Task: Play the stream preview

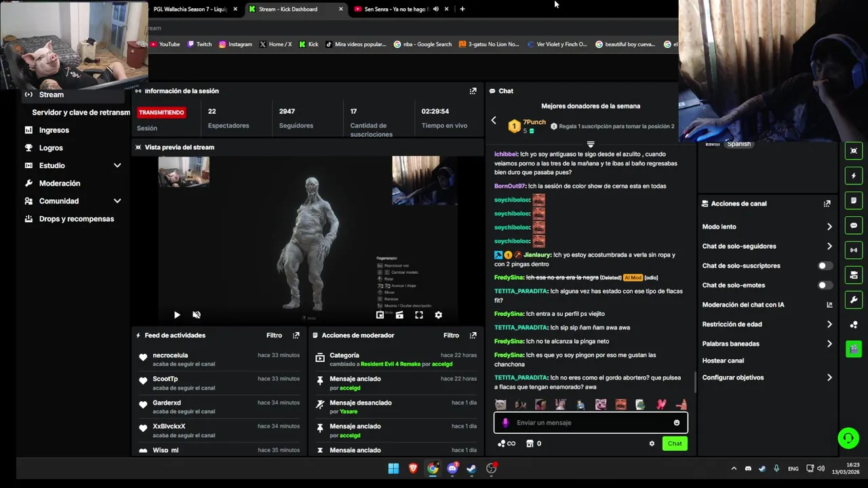Action: click(x=177, y=315)
